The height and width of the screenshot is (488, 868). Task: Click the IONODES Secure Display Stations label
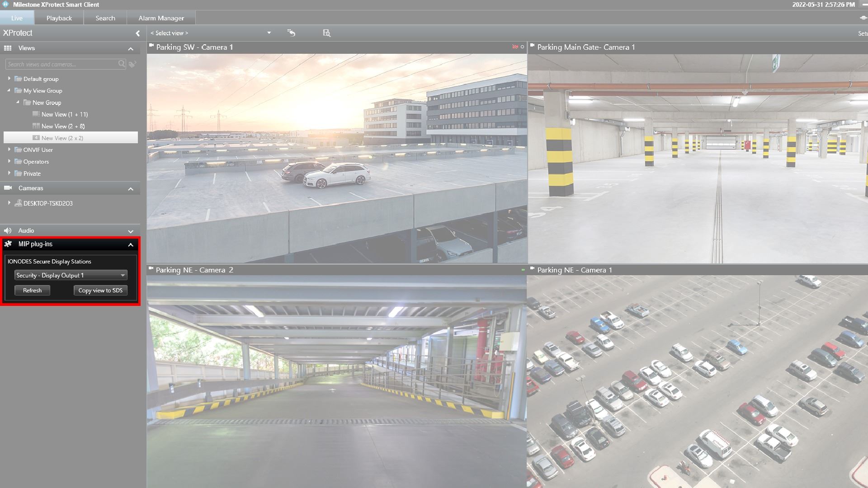click(49, 262)
